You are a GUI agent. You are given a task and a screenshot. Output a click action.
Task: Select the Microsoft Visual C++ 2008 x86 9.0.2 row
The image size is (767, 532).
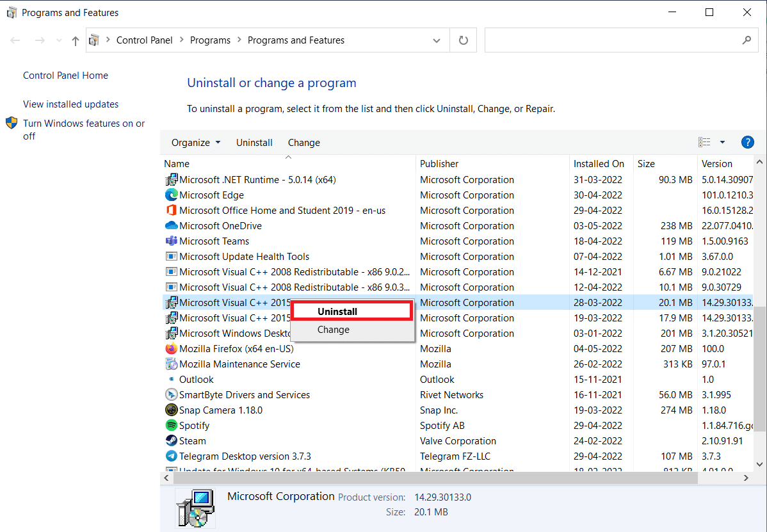(x=457, y=272)
